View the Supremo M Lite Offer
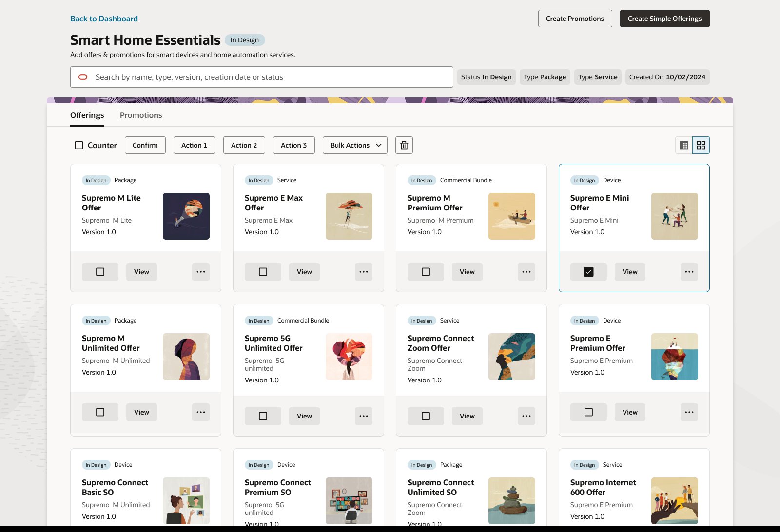 [x=141, y=272]
